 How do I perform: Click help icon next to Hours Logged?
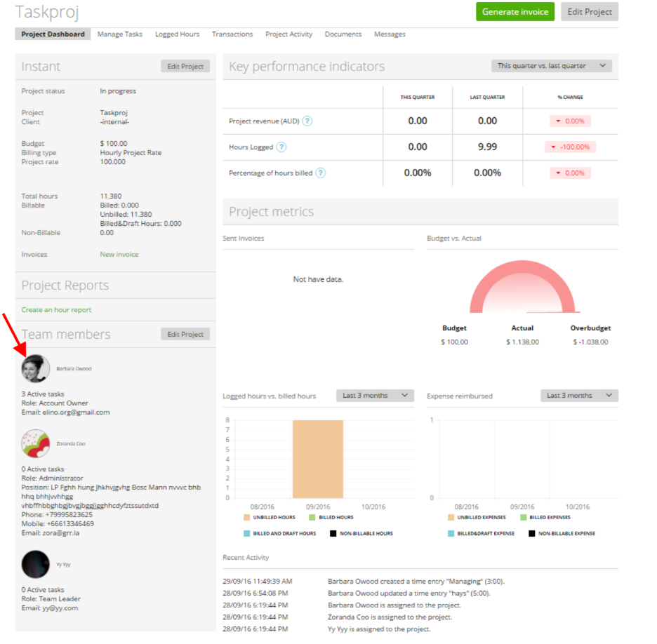(x=281, y=147)
